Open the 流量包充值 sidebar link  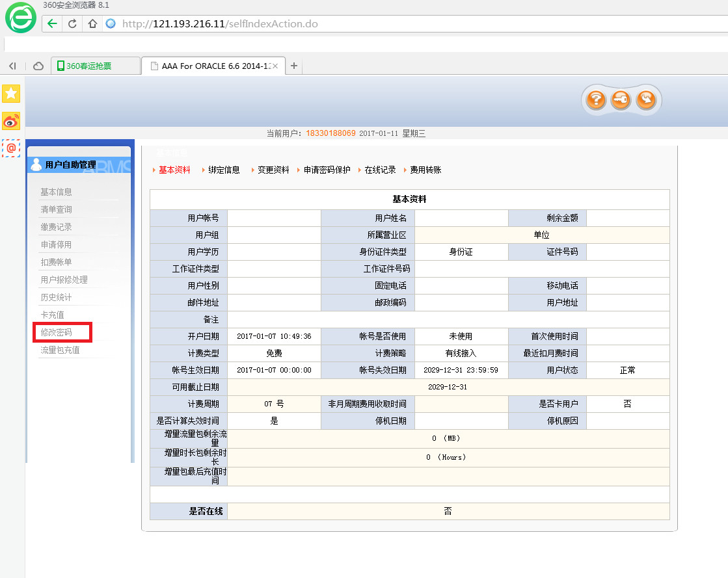click(x=63, y=349)
